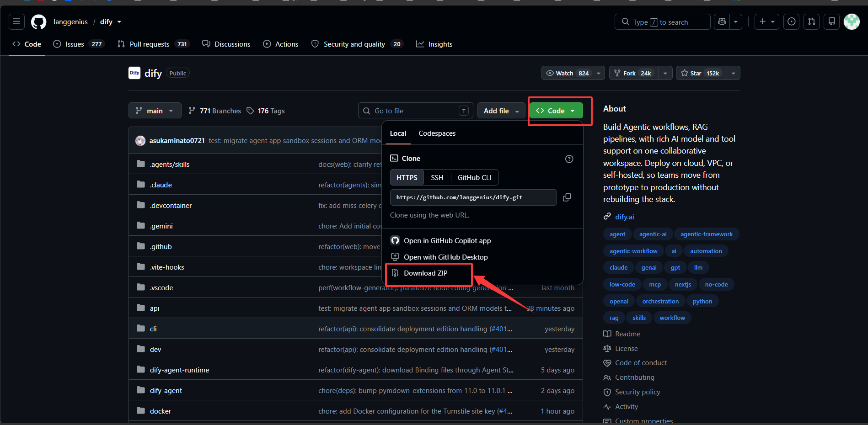Open the langgenius owner link
The width and height of the screenshot is (868, 425).
[x=70, y=22]
